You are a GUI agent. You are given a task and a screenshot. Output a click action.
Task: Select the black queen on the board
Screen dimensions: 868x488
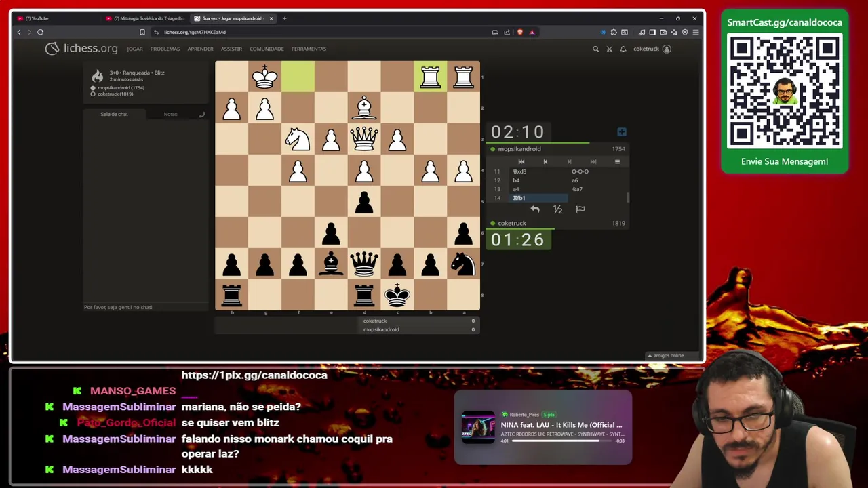pyautogui.click(x=364, y=264)
